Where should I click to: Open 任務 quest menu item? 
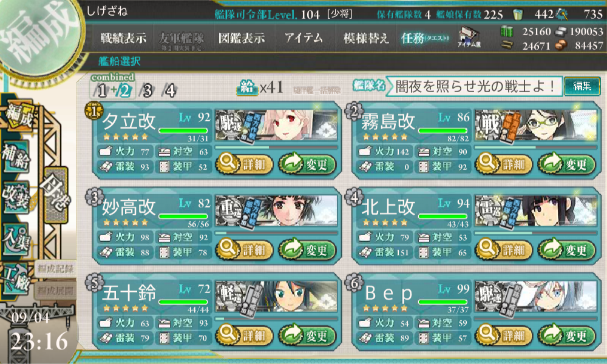(425, 38)
